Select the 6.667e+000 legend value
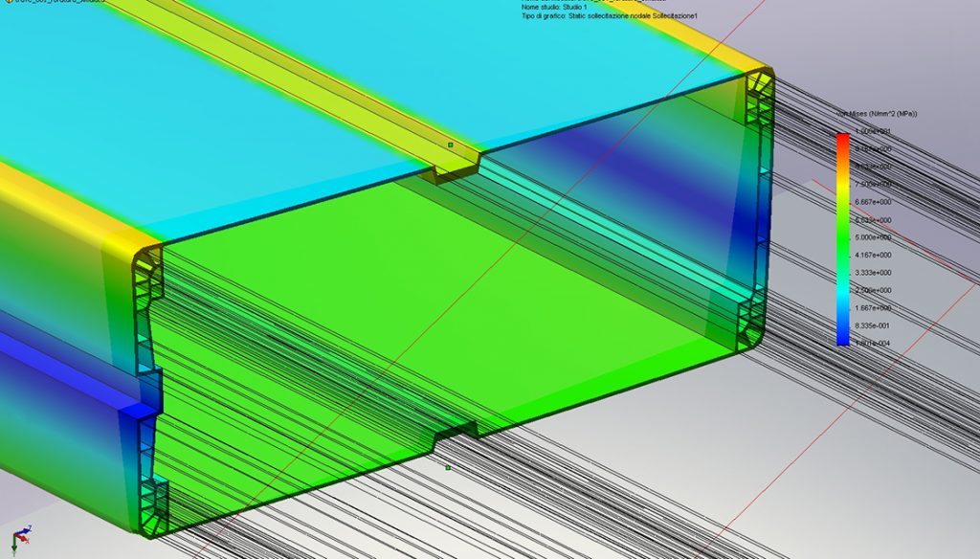 (871, 202)
